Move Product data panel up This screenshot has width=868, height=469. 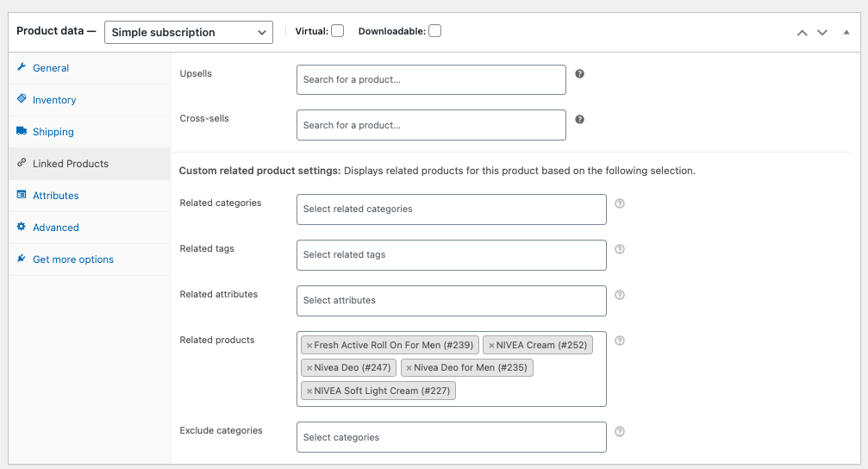802,32
